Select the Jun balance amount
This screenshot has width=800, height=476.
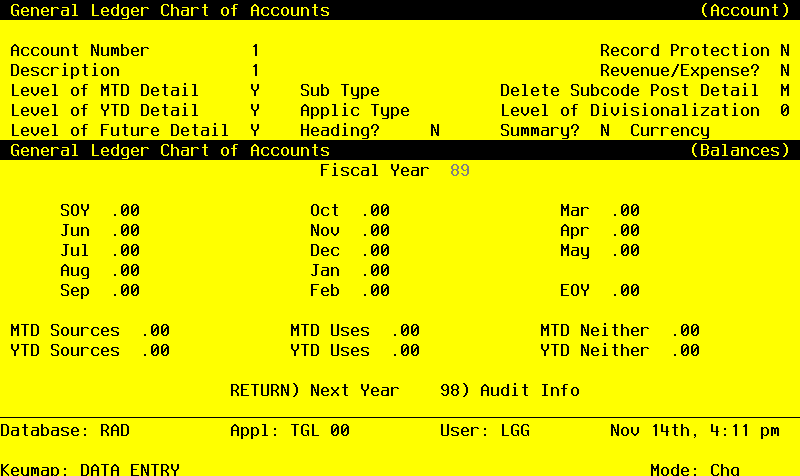[126, 231]
